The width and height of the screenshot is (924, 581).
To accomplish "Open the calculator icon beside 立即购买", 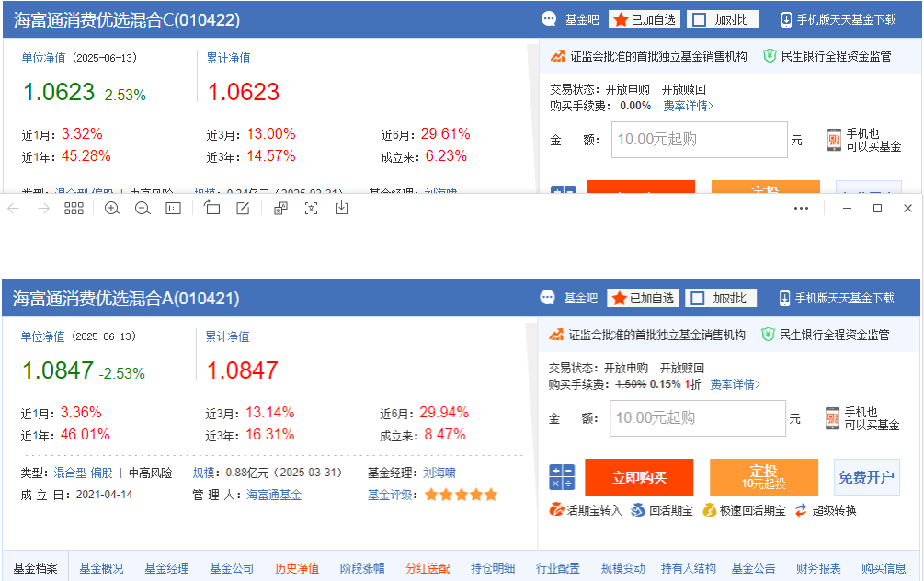I will pyautogui.click(x=562, y=477).
